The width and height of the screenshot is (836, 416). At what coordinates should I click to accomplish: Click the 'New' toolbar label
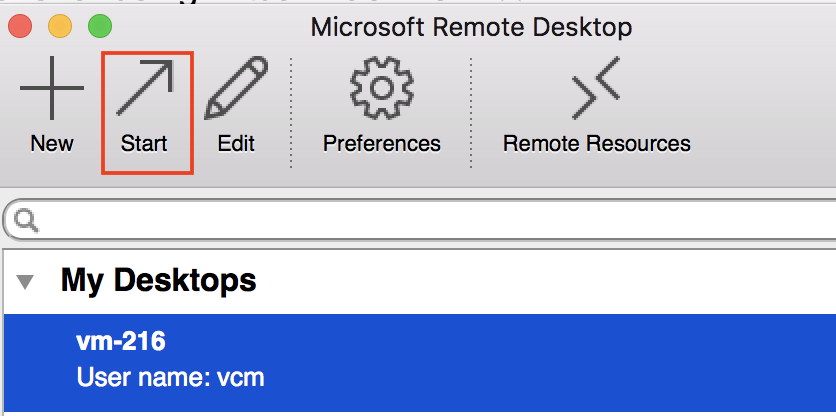(x=52, y=143)
